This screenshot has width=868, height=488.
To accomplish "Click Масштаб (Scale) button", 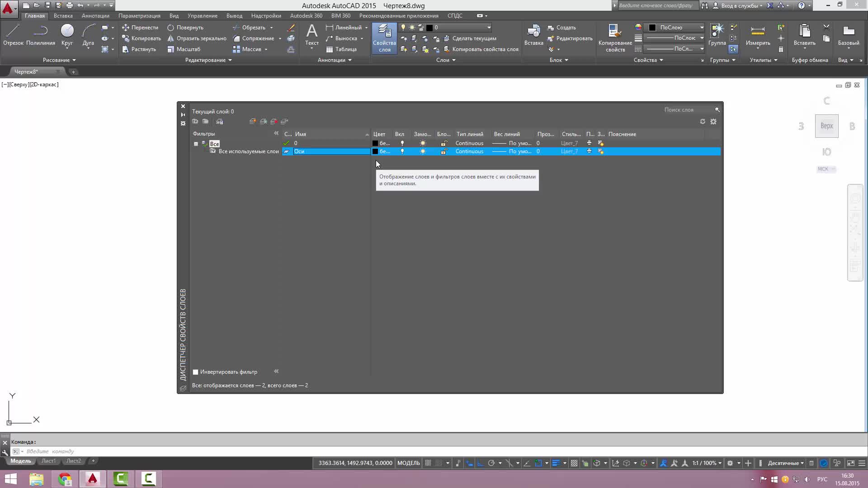I will point(184,49).
